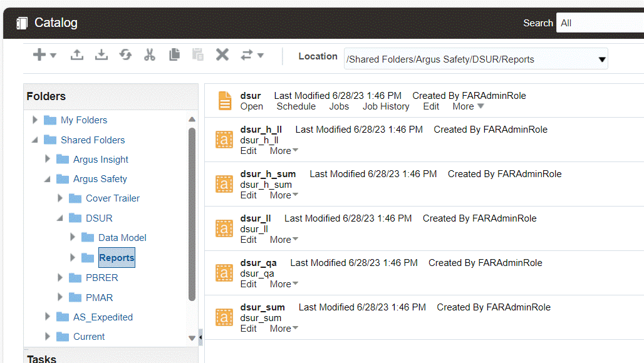Select the Argus Safety folder
The height and width of the screenshot is (363, 644).
(x=100, y=179)
